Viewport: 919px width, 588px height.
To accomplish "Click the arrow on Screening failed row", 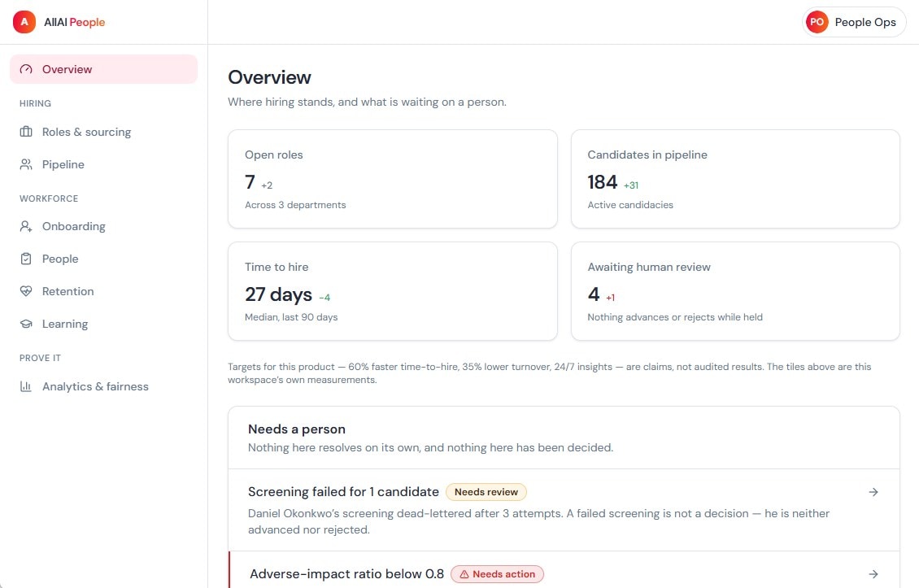I will (x=873, y=492).
